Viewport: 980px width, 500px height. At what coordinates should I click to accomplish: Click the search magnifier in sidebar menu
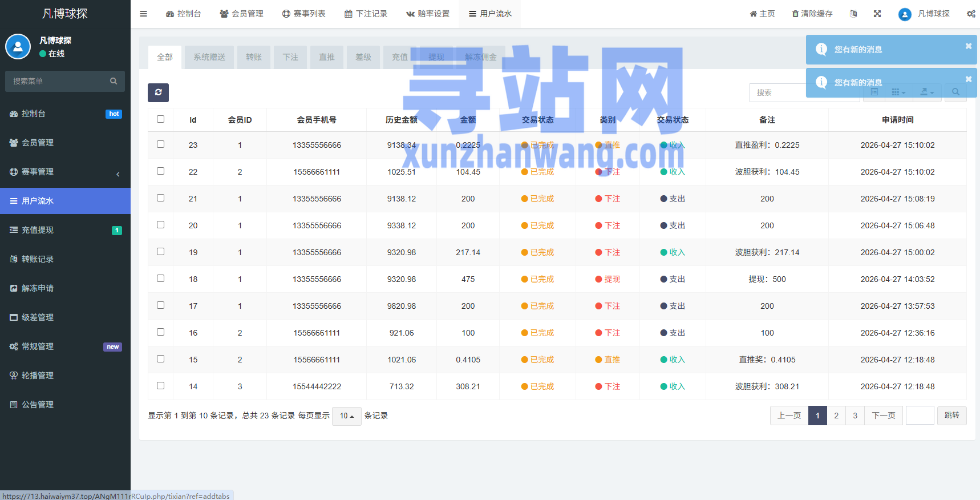click(x=114, y=81)
